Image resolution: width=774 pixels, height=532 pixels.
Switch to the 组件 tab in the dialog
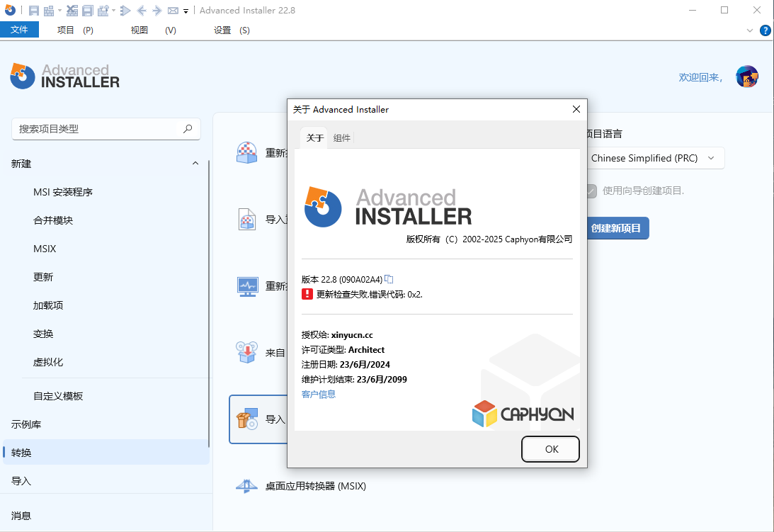pos(341,138)
